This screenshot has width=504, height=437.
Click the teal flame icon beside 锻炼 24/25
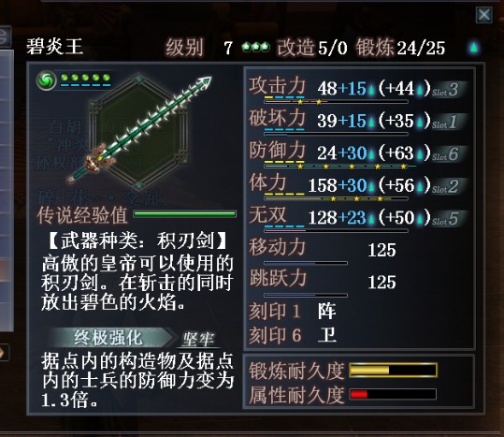tap(474, 48)
